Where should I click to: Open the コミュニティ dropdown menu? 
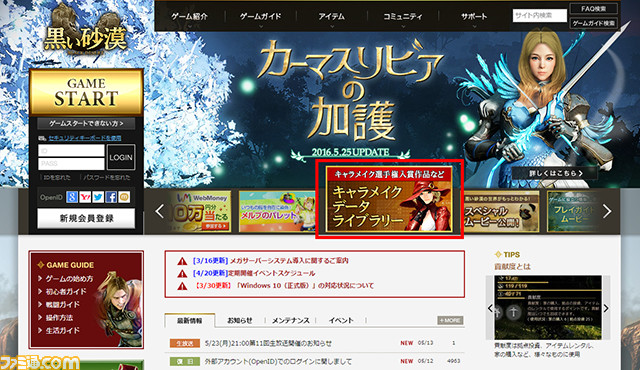click(403, 17)
